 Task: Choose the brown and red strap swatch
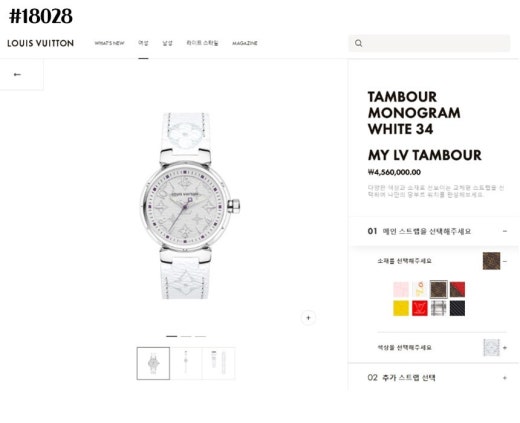(x=457, y=289)
